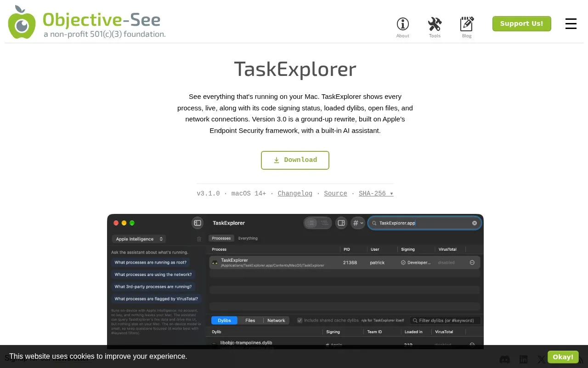Click the 'Objective-See' site title text
Viewport: 588px width, 368px height.
[102, 20]
